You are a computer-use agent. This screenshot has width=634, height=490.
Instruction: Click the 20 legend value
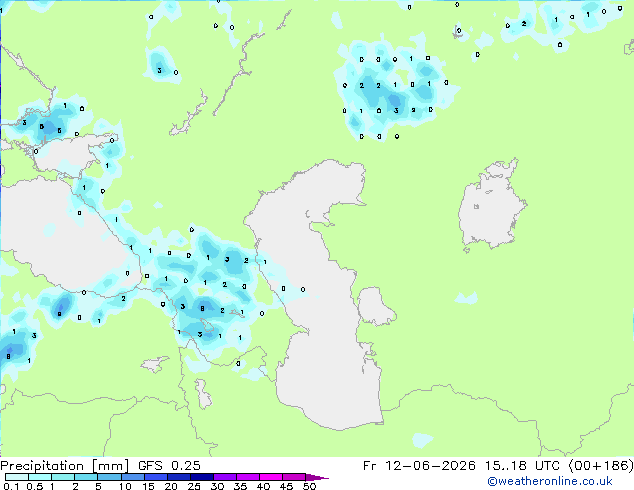[171, 486]
